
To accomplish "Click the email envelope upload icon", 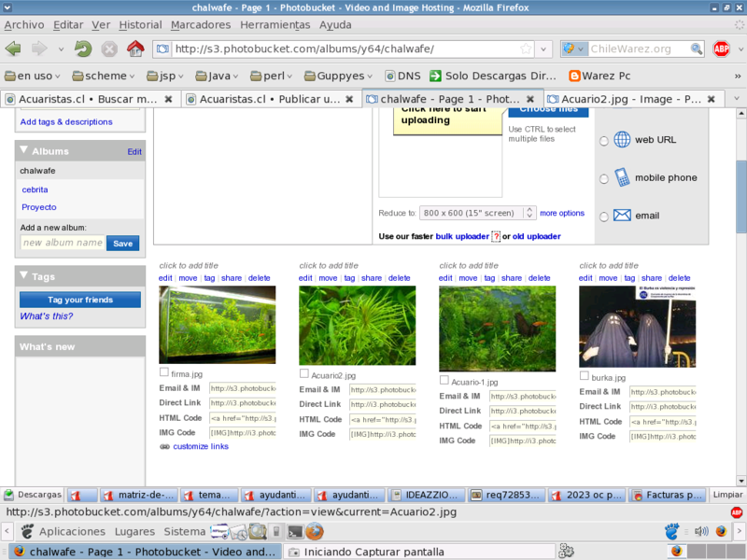I will [x=622, y=216].
